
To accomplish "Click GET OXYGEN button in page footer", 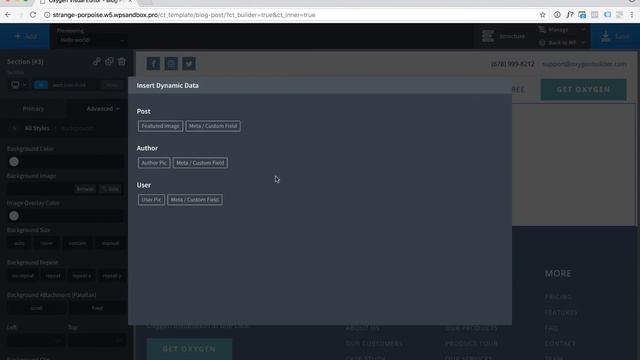I will 189,349.
